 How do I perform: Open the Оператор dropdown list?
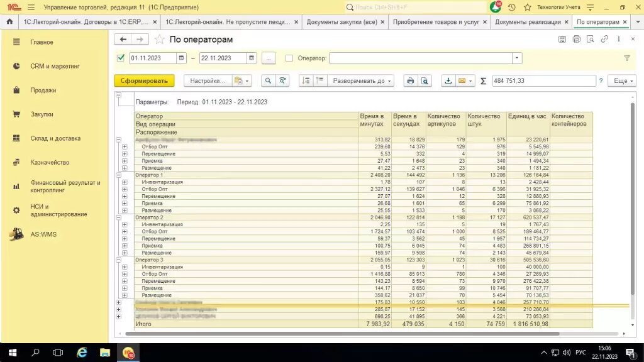click(517, 58)
